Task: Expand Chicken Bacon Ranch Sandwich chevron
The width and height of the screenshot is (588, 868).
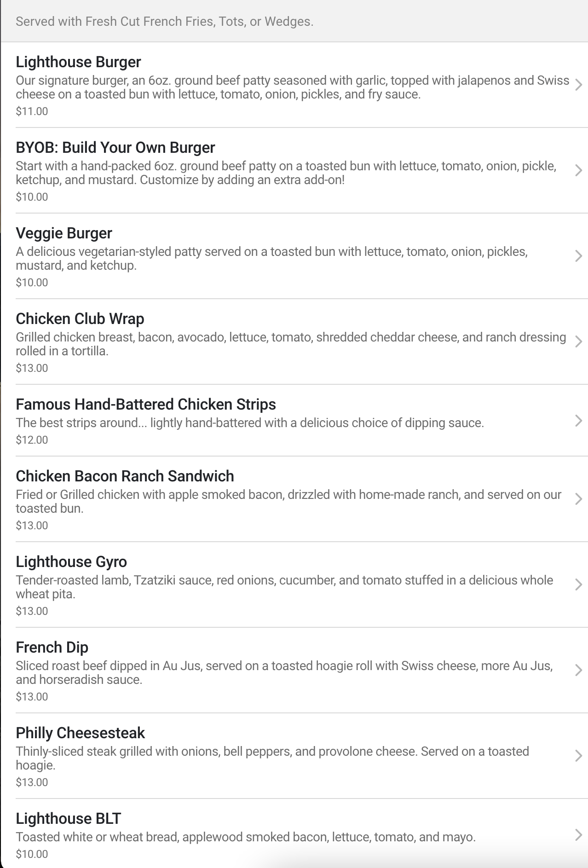Action: pyautogui.click(x=579, y=499)
